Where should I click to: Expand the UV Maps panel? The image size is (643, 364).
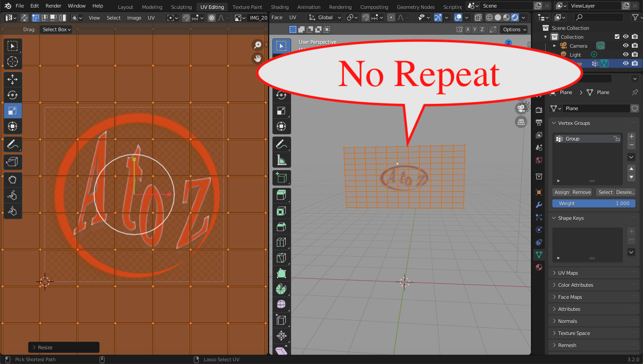coord(568,273)
